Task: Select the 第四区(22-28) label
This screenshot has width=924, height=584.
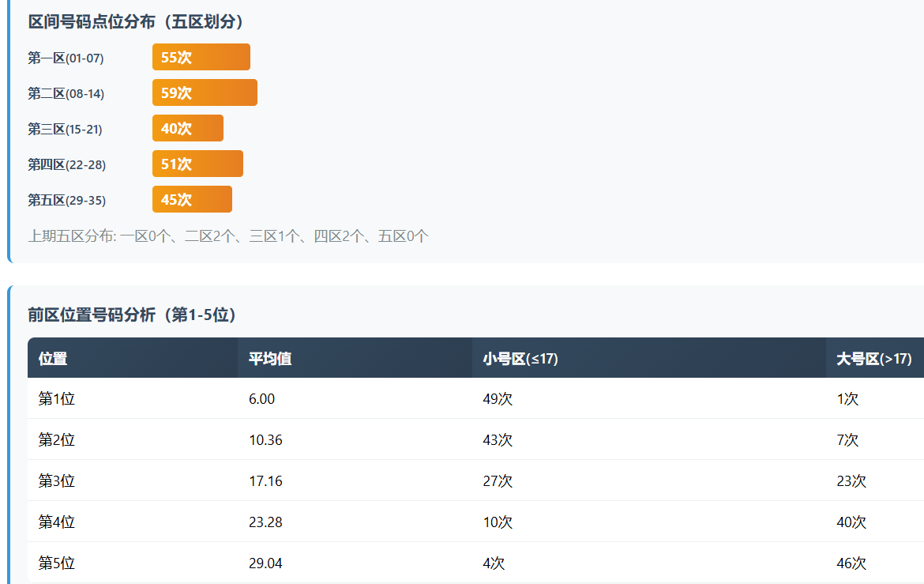Action: 66,164
